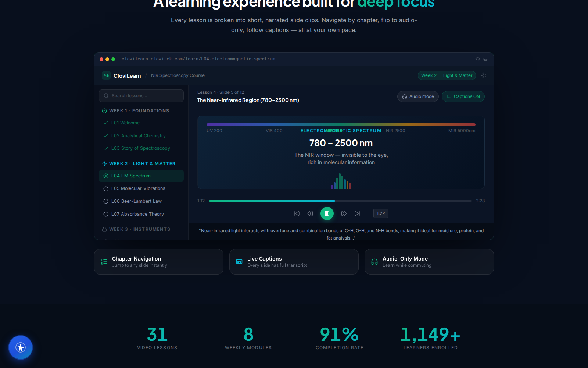This screenshot has width=588, height=368.
Task: Click the browser URL address text
Action: point(198,59)
